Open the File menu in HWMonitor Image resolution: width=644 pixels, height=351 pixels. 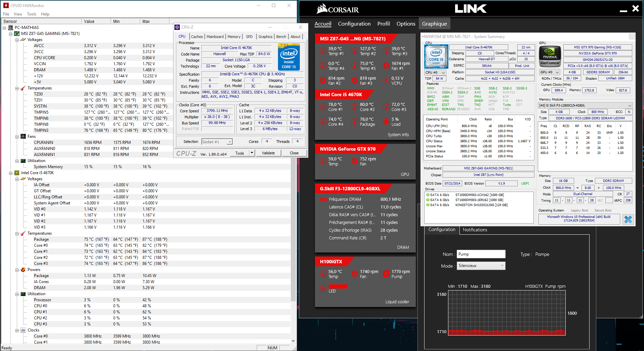tap(6, 14)
